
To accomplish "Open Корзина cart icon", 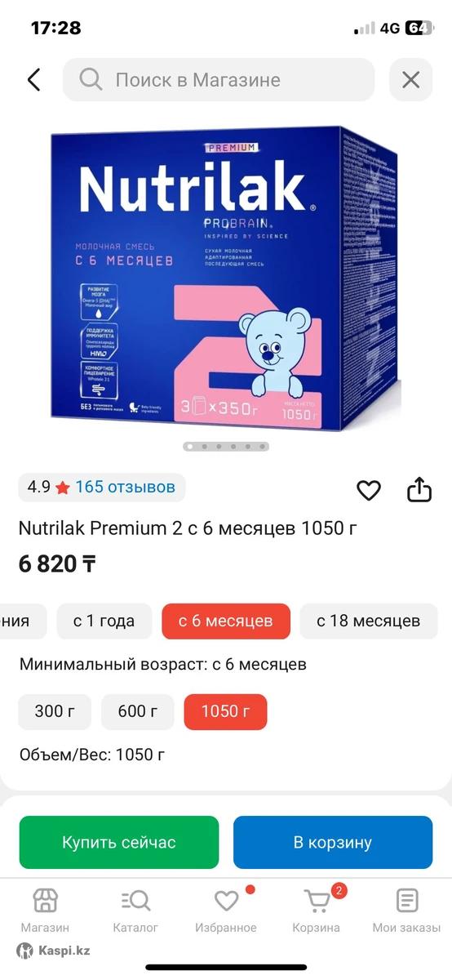I will (317, 901).
